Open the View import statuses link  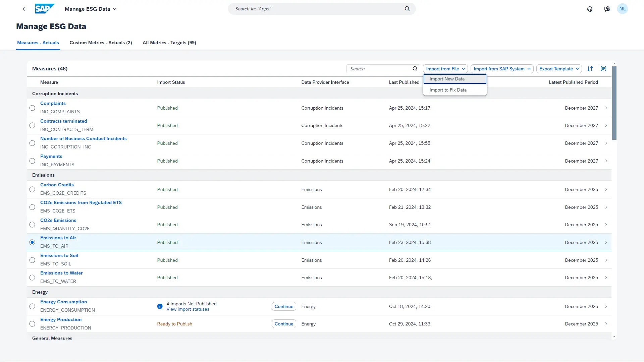pos(188,309)
